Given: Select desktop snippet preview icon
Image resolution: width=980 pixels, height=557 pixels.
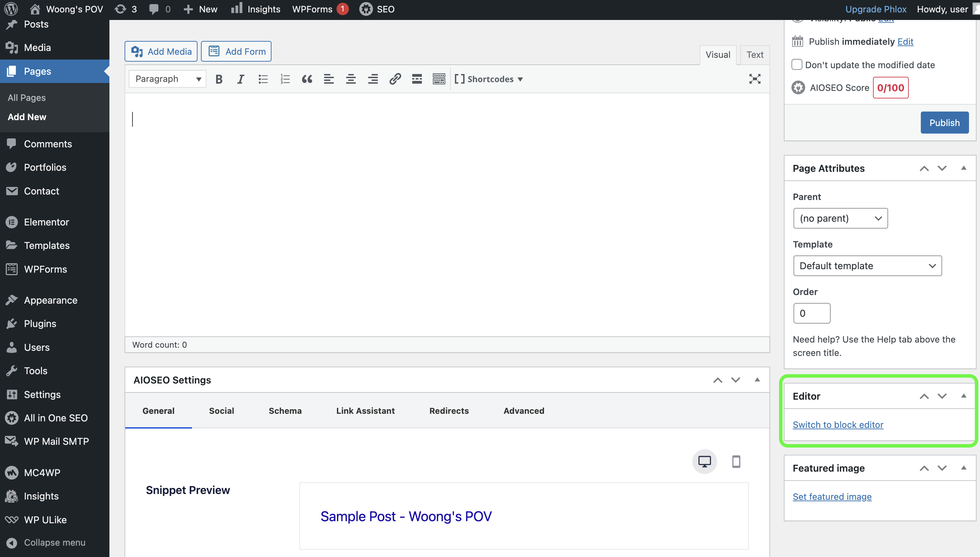Looking at the screenshot, I should 704,462.
